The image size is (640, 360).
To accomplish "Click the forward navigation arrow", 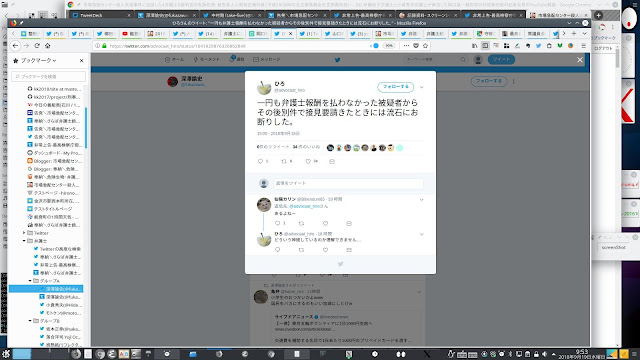I will click(x=26, y=46).
